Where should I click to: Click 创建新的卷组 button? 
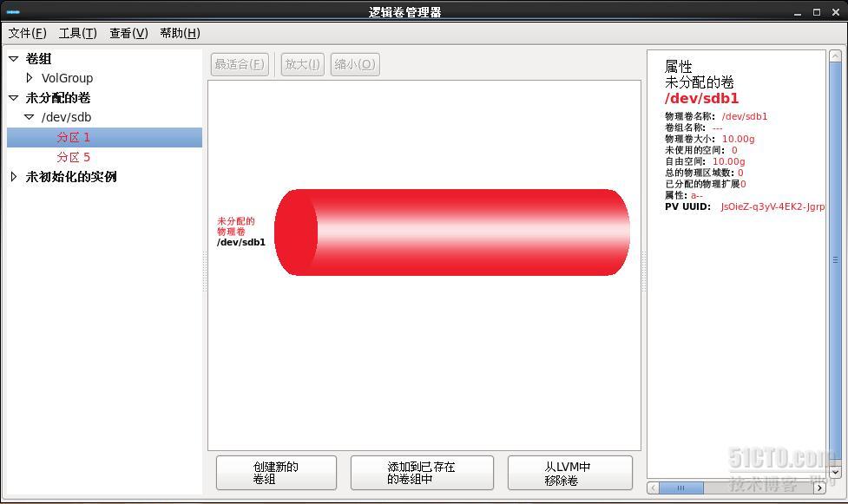pos(276,473)
